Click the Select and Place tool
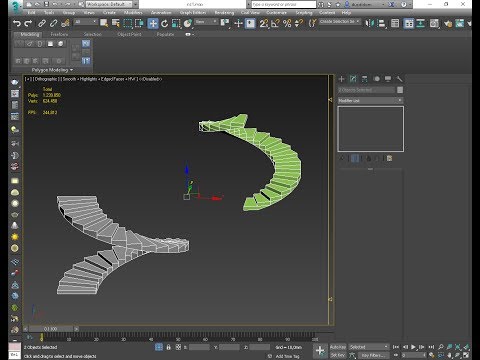Image resolution: width=480 pixels, height=360 pixels. click(188, 23)
